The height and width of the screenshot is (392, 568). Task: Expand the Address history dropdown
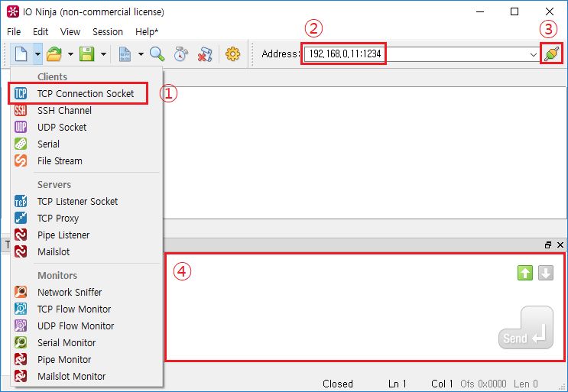(534, 55)
